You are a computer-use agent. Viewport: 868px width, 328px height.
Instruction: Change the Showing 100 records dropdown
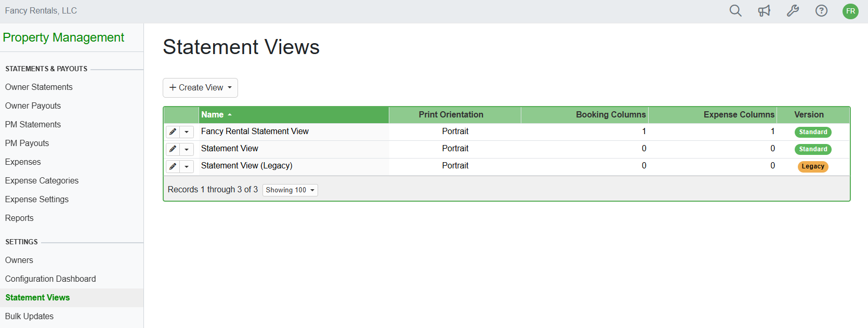(x=290, y=190)
